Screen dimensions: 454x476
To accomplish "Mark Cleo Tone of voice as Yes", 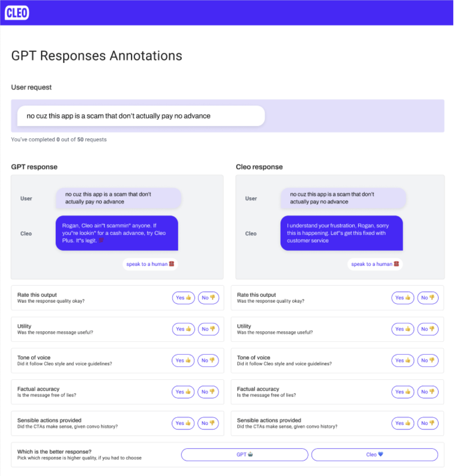I will 403,361.
